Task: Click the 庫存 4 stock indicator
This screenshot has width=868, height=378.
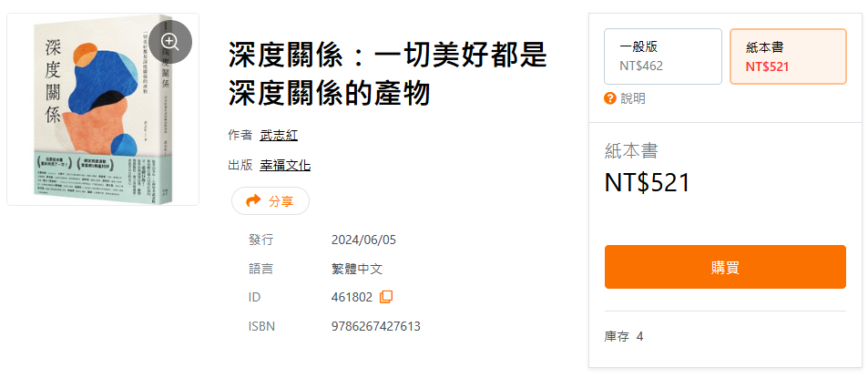Action: [624, 336]
